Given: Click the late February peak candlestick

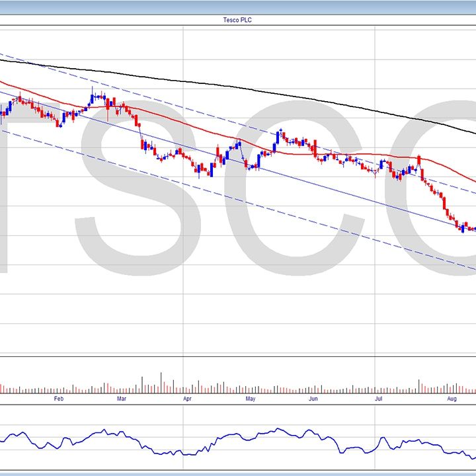Looking at the screenshot, I should pyautogui.click(x=93, y=97).
